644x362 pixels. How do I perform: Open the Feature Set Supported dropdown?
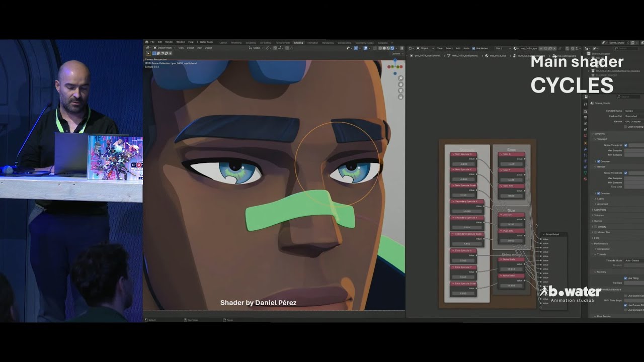(634, 116)
